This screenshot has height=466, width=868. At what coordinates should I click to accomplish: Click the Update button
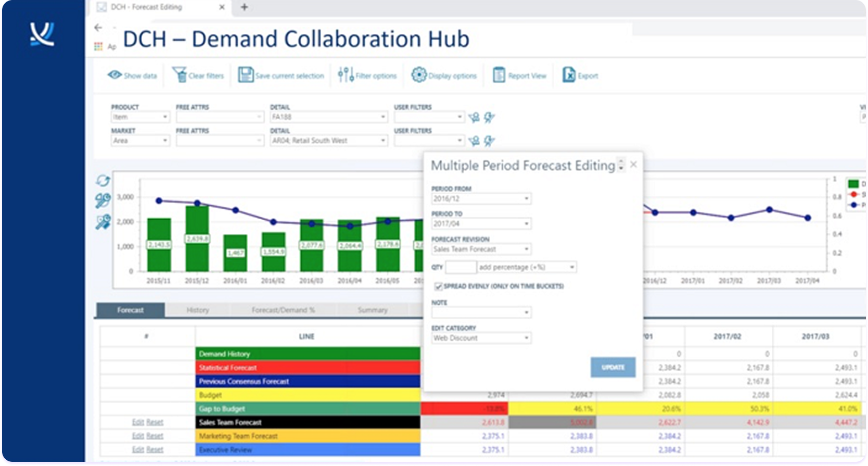612,367
